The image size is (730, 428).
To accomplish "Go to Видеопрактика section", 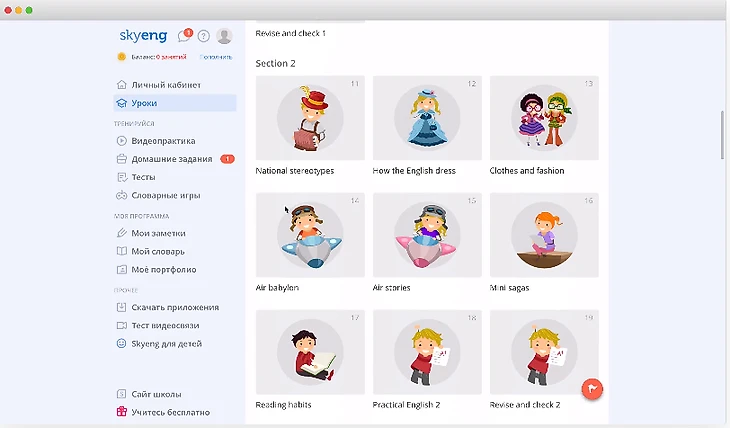I will pyautogui.click(x=163, y=141).
